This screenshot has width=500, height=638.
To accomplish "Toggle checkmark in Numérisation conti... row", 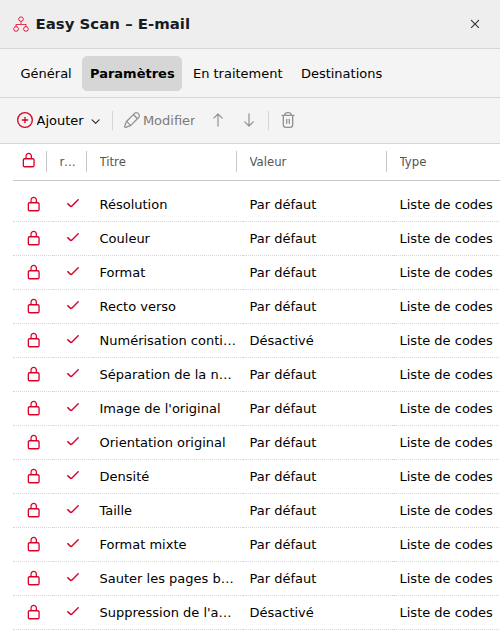I will click(73, 339).
